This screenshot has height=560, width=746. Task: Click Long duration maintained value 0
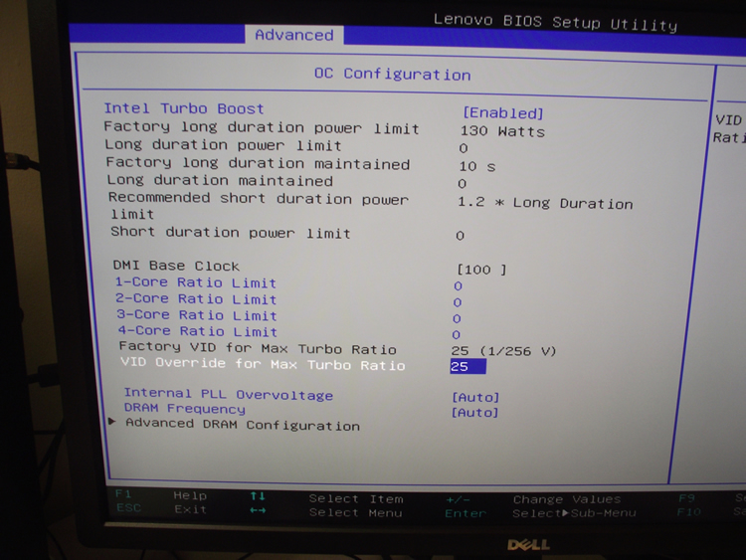(462, 184)
